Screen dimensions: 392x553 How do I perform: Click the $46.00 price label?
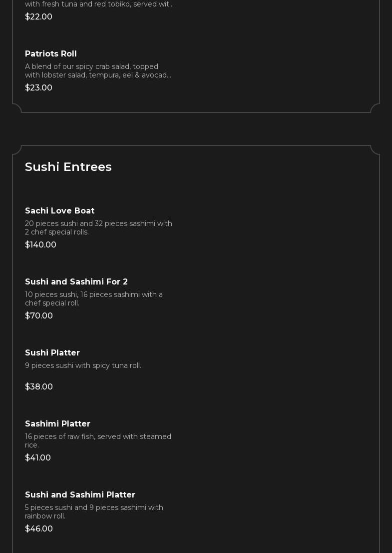tap(39, 528)
